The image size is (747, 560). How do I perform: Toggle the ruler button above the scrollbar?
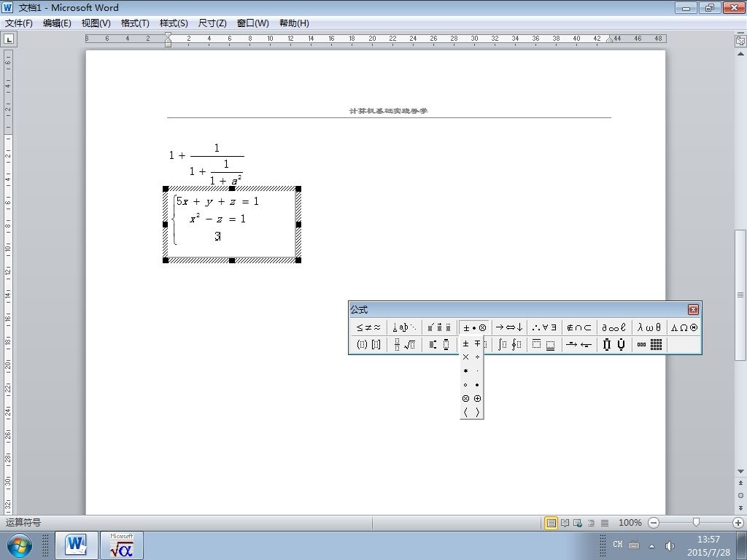[x=740, y=41]
